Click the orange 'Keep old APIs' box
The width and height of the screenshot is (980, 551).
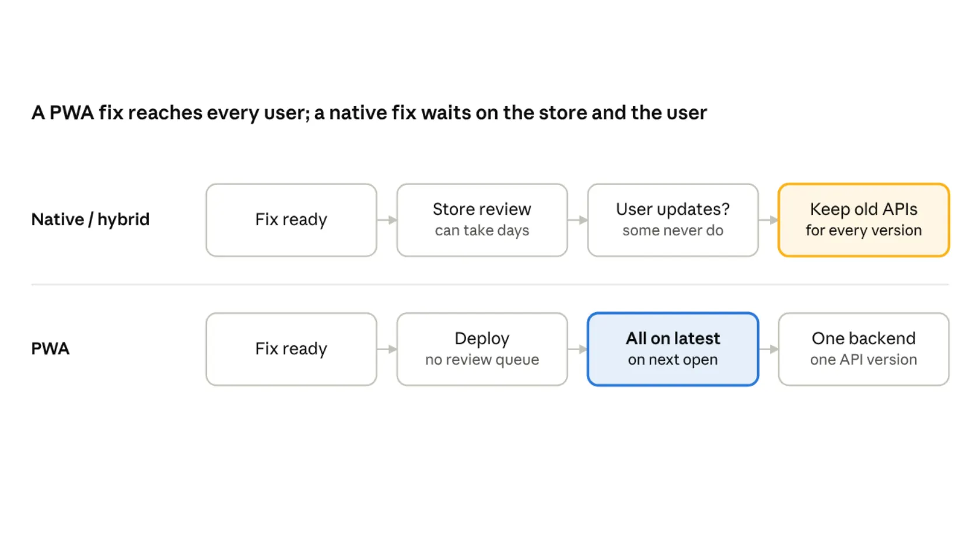coord(863,220)
